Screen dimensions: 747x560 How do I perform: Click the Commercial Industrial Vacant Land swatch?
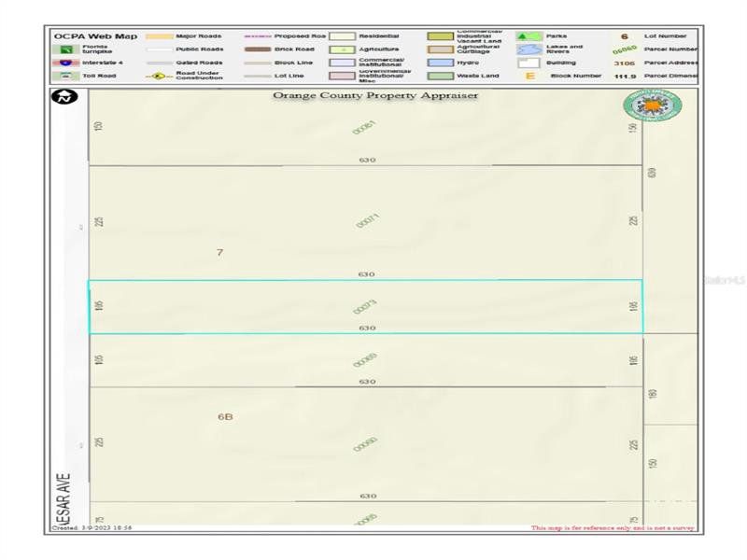(x=440, y=36)
